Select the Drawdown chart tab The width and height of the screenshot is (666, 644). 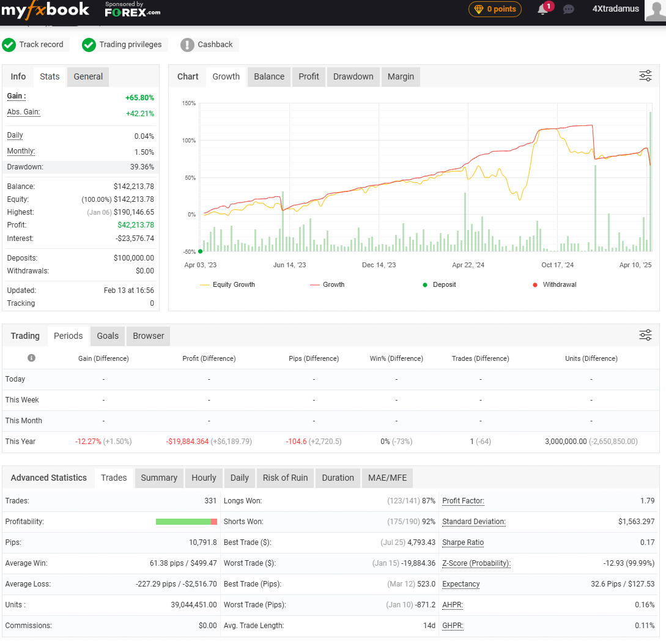353,76
